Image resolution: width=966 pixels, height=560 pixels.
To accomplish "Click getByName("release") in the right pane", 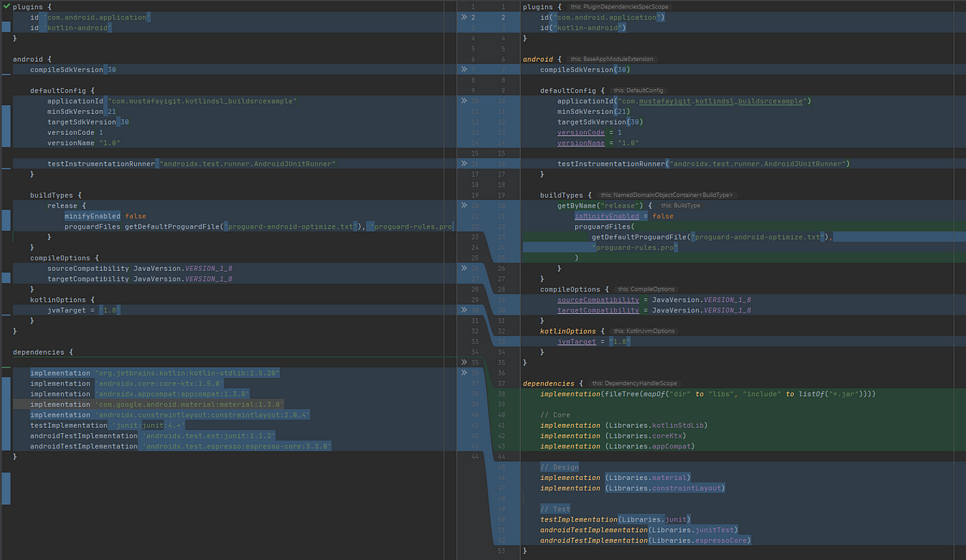I will click(x=600, y=205).
